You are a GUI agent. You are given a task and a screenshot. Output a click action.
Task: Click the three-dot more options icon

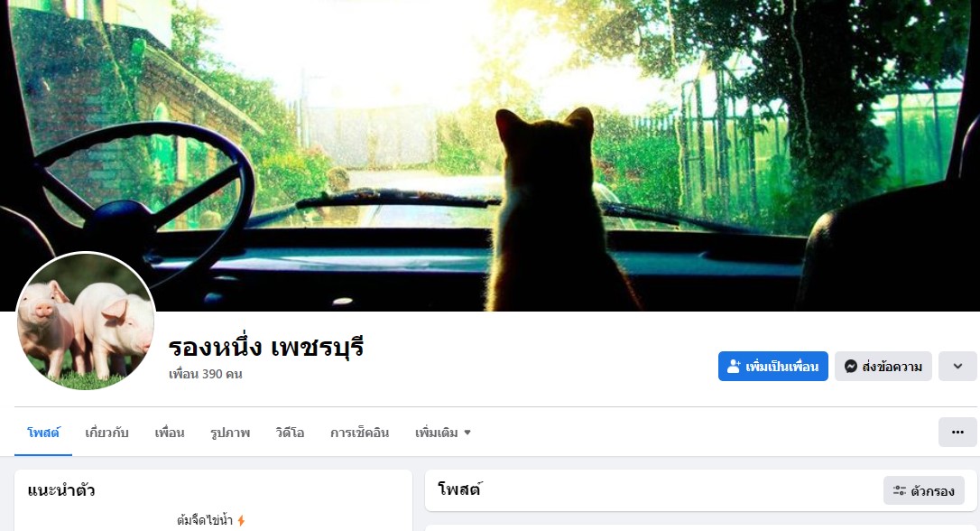coord(957,433)
